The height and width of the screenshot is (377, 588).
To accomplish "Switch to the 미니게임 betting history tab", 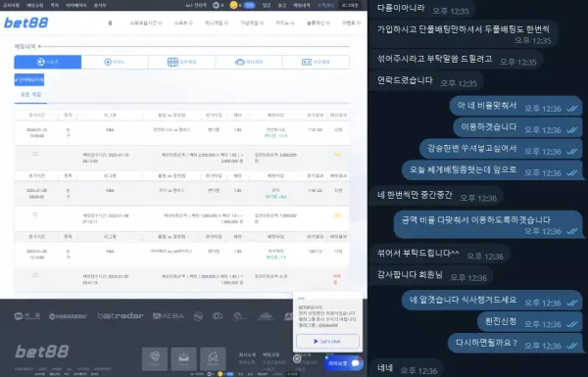I will [x=249, y=62].
